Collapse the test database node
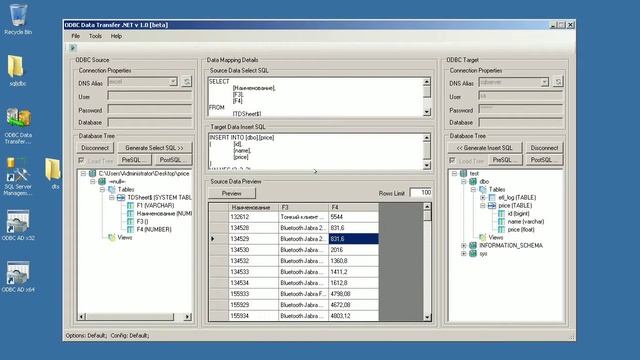 [454, 174]
